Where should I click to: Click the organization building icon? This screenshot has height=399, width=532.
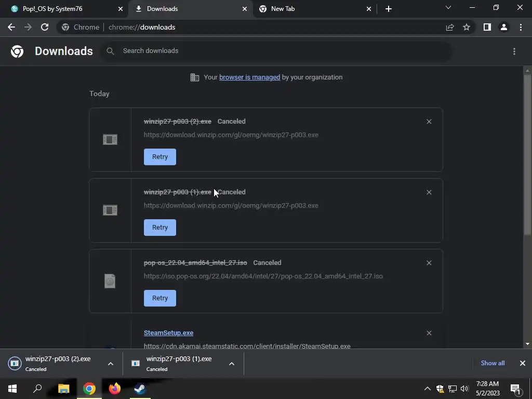[x=195, y=77]
